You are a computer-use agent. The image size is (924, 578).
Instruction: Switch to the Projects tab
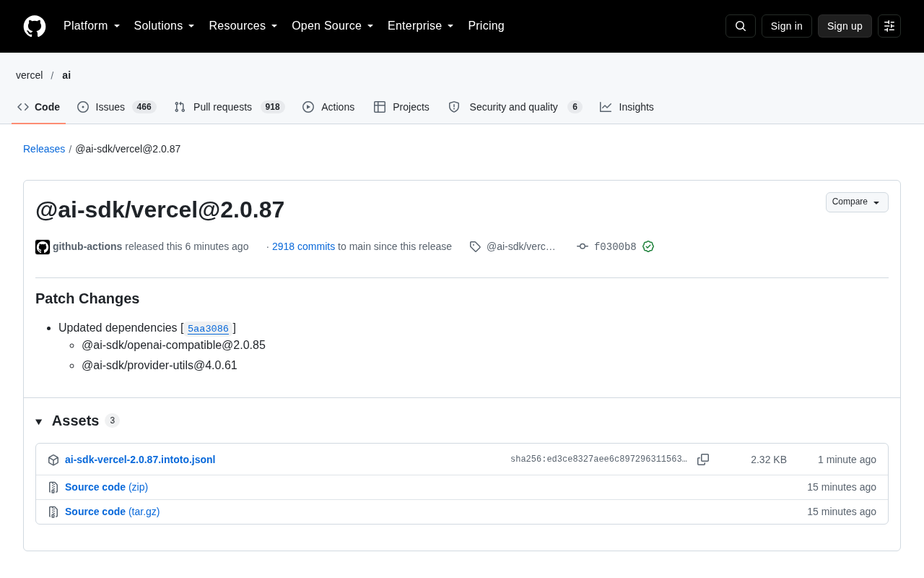pyautogui.click(x=401, y=107)
